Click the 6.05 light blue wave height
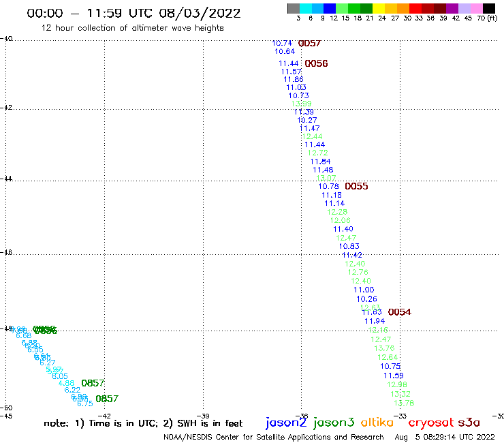This screenshot has height=443, width=504. [60, 376]
